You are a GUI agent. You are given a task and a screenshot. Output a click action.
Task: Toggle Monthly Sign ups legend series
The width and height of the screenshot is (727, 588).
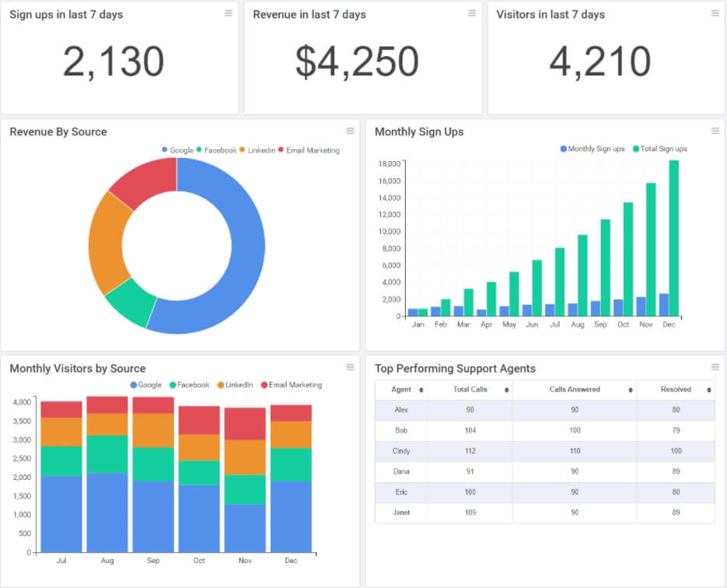[x=592, y=149]
